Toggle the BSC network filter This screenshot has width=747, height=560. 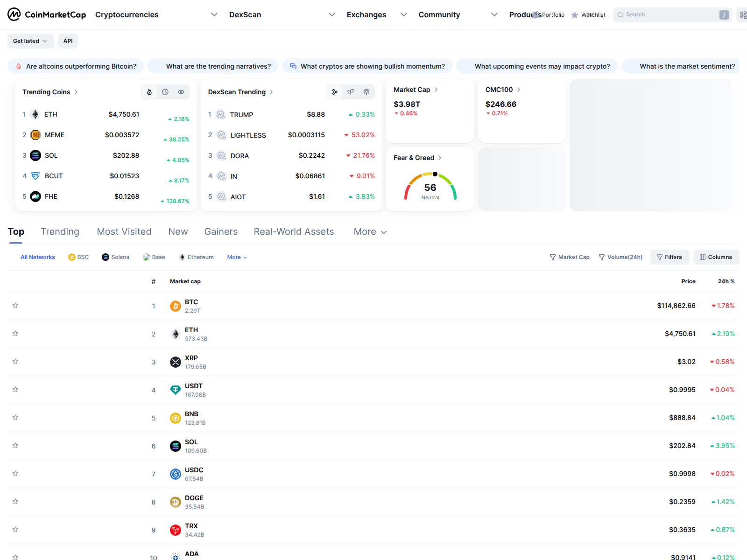[x=78, y=257]
